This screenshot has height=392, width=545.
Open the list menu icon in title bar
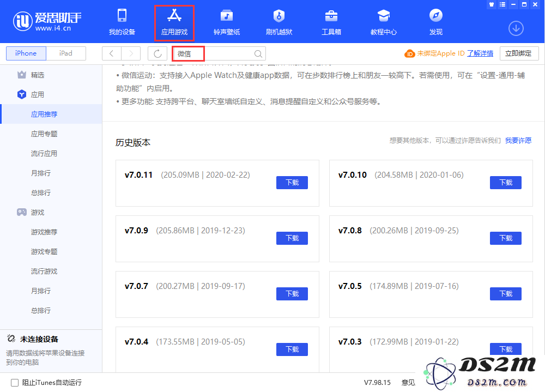click(502, 4)
